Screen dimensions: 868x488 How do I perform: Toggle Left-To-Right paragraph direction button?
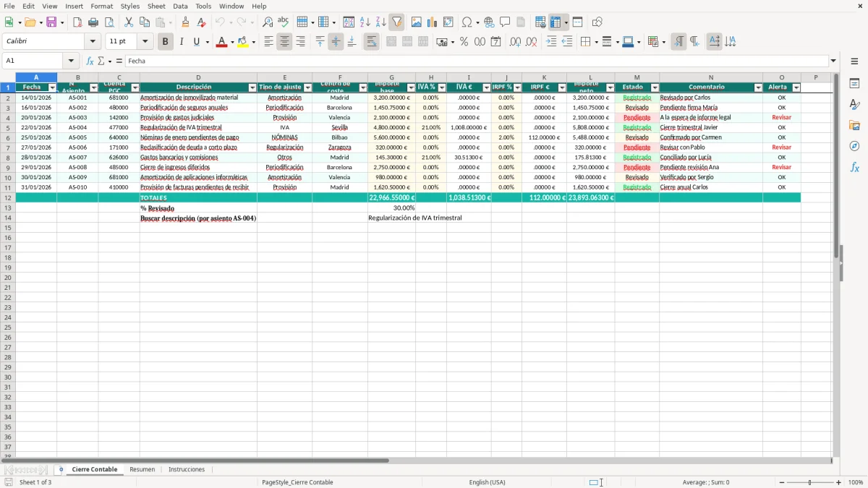coord(678,42)
